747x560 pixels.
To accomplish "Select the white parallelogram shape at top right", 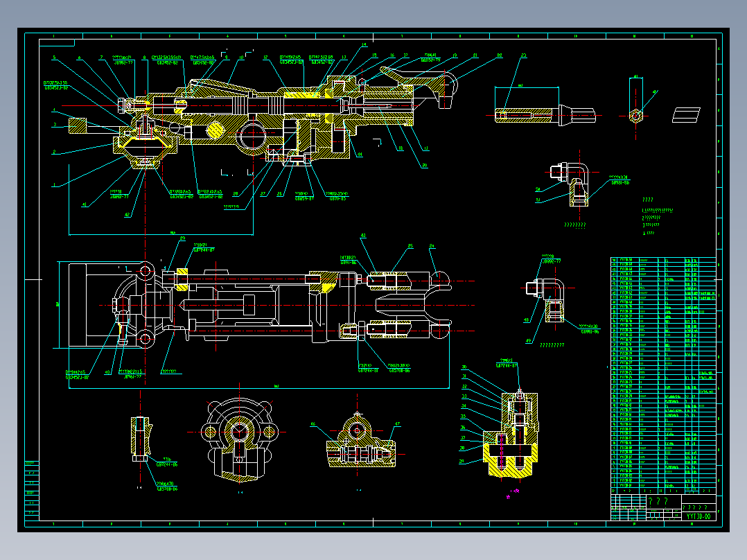I will coord(686,115).
